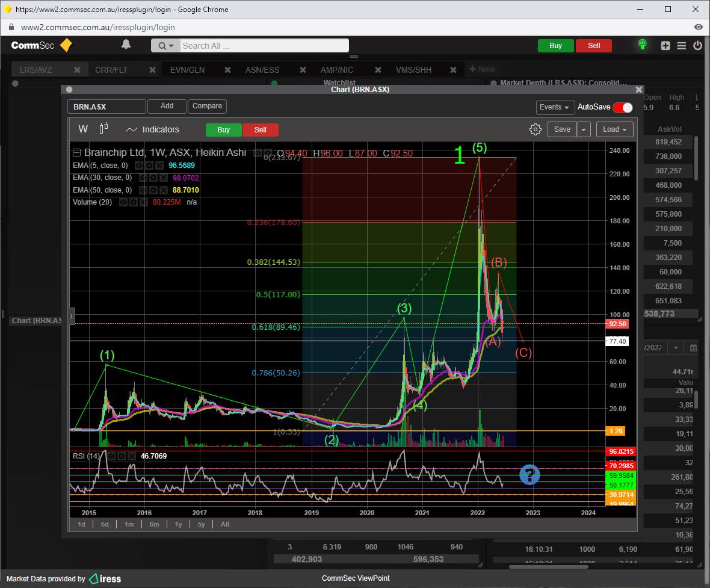Open the hamburger main menu

pyautogui.click(x=682, y=46)
